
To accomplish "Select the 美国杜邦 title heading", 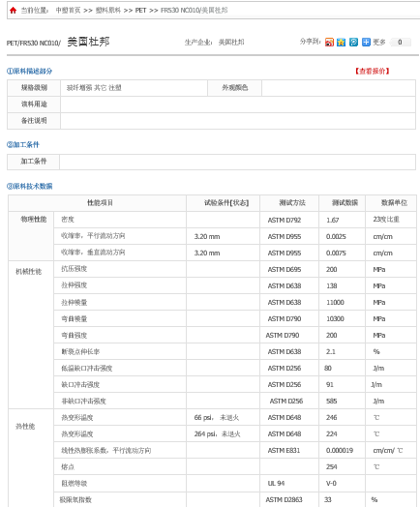I will coord(88,42).
